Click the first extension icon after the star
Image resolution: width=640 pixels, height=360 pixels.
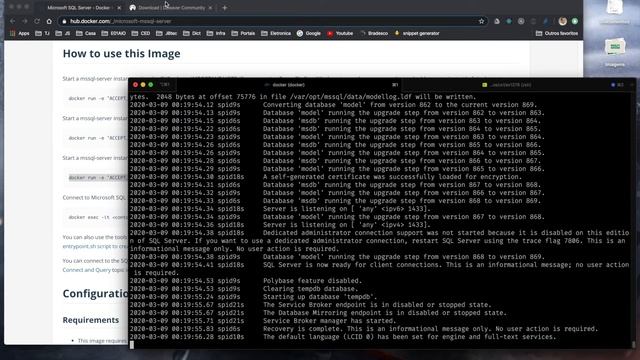[x=497, y=21]
